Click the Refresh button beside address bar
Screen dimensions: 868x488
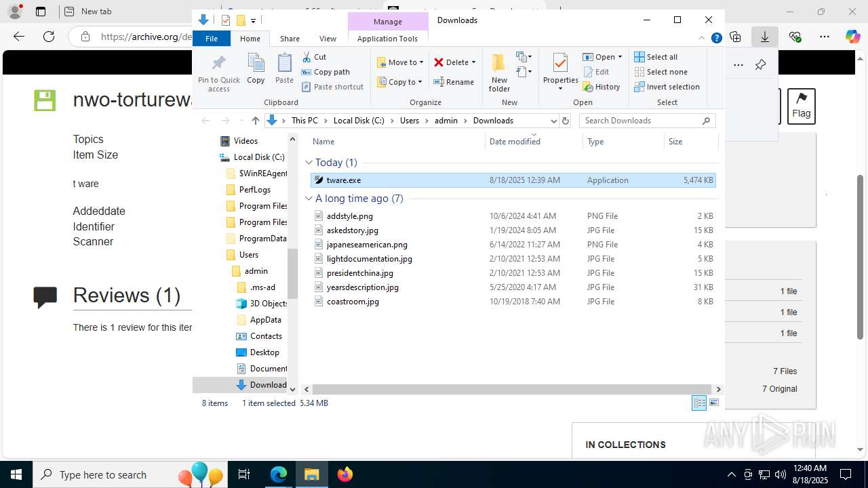(566, 121)
